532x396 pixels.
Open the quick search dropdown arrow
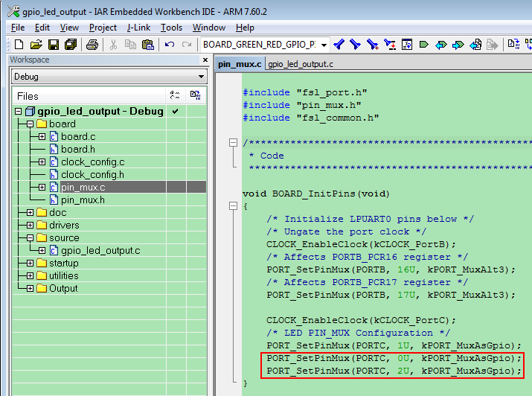click(x=324, y=45)
